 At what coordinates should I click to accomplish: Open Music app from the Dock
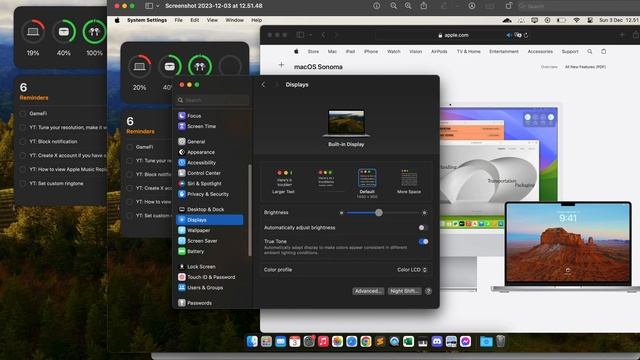click(x=323, y=341)
